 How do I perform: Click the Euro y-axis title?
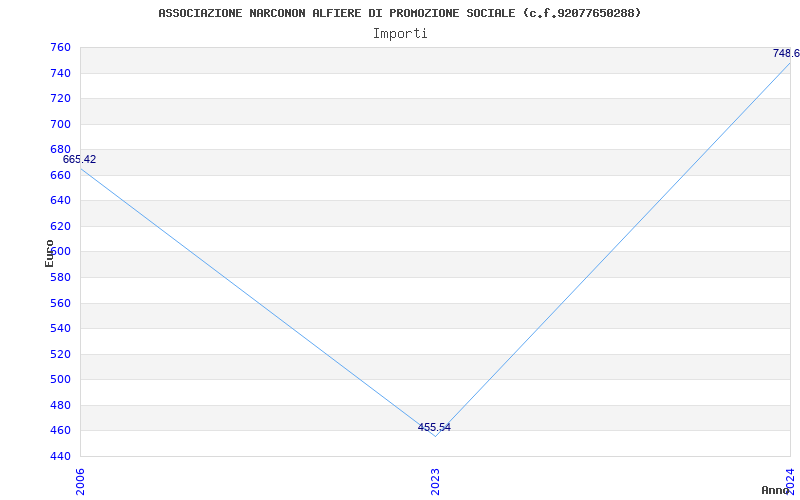[x=49, y=253]
